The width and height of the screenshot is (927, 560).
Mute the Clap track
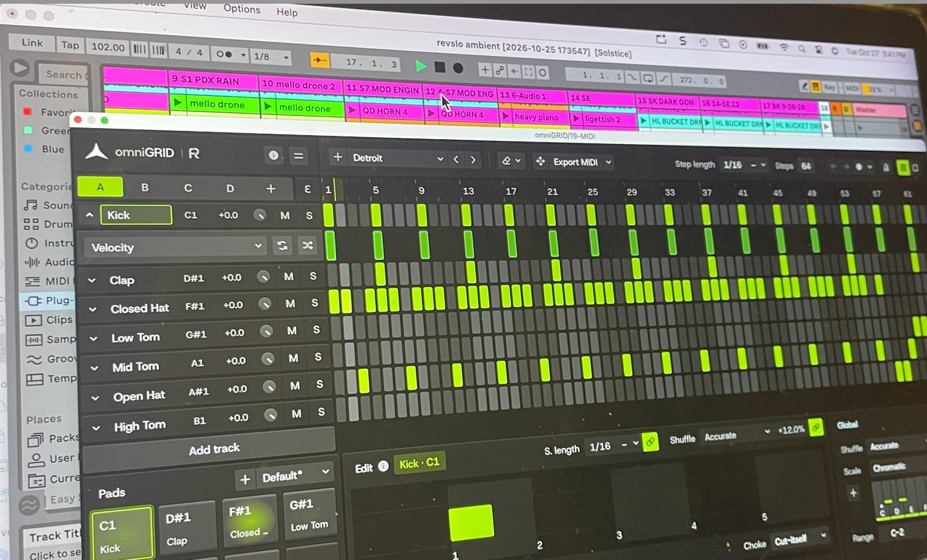click(288, 276)
